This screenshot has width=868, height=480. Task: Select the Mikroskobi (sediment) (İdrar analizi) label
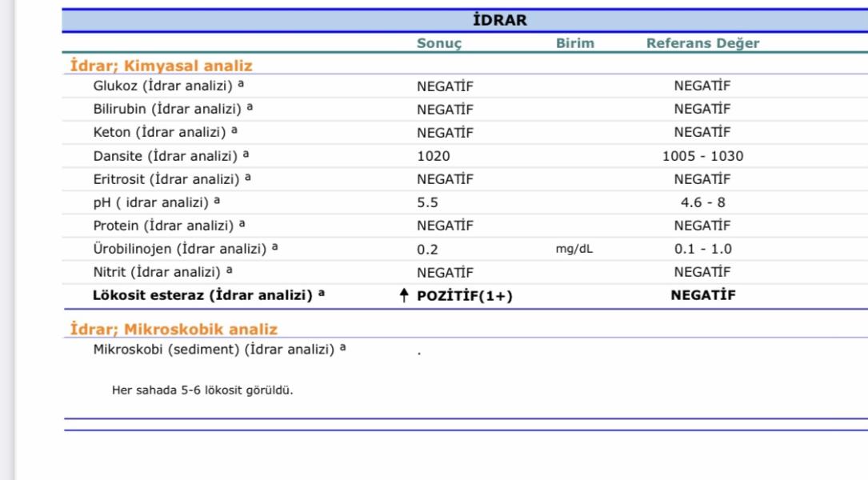[219, 350]
